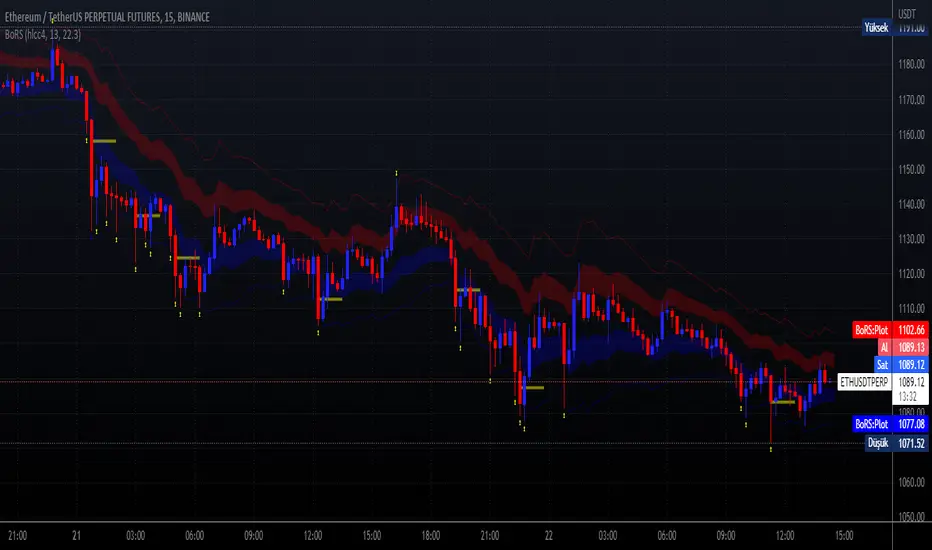
Task: Click the 1180.00 price axis tick
Action: 911,64
